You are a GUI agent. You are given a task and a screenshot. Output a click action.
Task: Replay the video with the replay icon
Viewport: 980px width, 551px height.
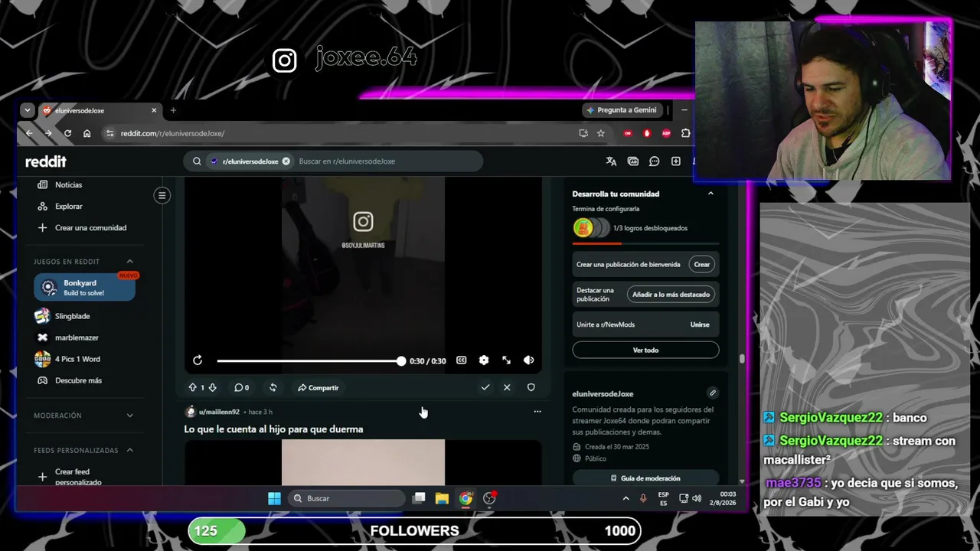tap(198, 360)
